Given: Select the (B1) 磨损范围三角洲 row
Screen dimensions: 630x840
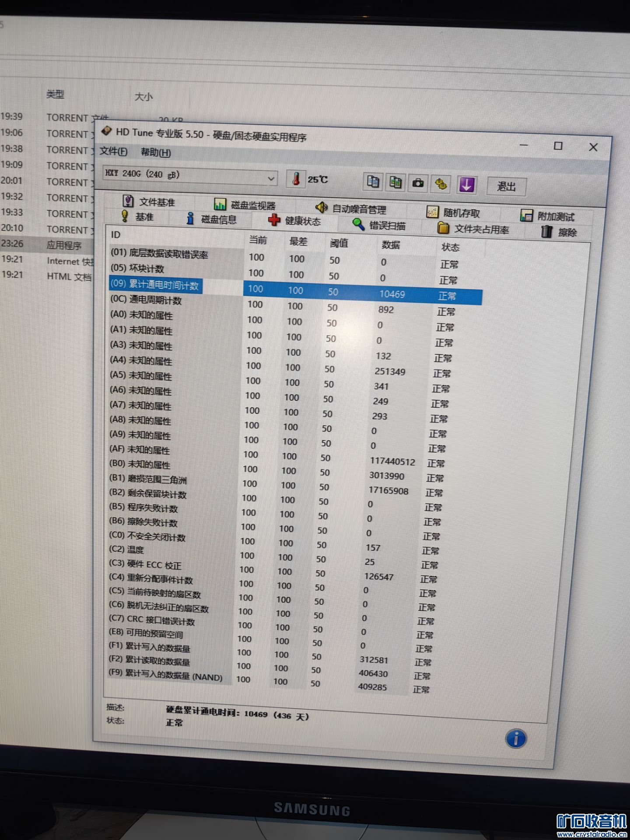Looking at the screenshot, I should [x=276, y=484].
